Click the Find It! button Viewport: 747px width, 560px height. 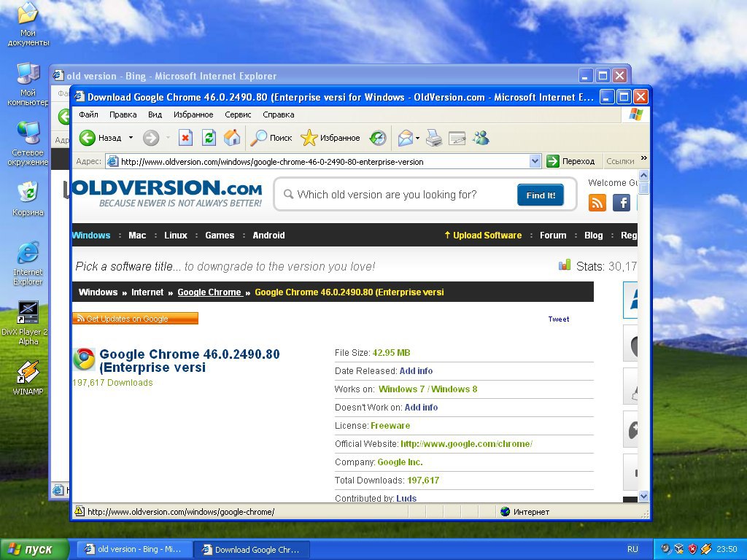541,195
